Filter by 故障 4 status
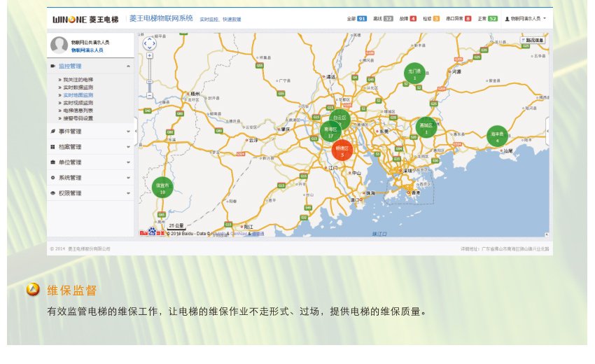This screenshot has height=364, width=595. pyautogui.click(x=408, y=19)
